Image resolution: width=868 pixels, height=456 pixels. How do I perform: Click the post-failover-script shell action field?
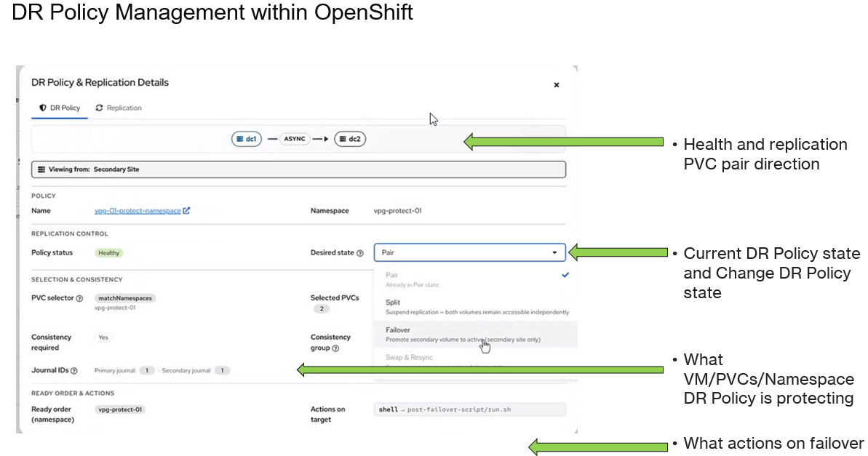(469, 409)
